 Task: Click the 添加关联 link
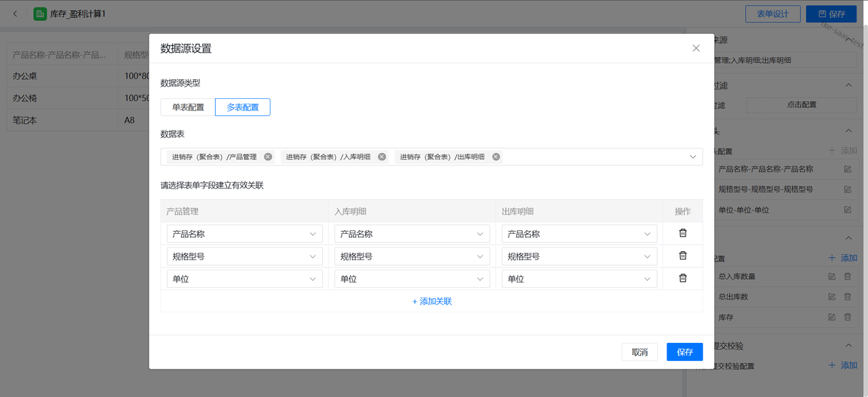pyautogui.click(x=432, y=301)
